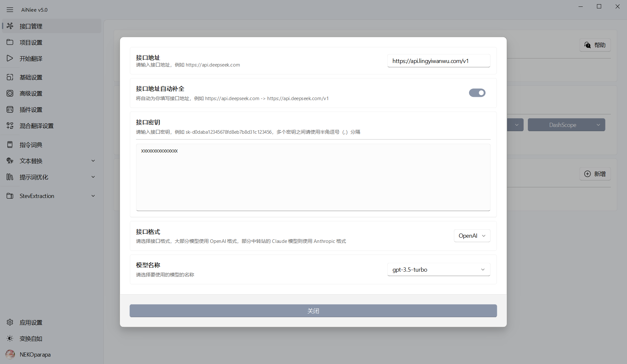Screen dimensions: 627x364
Task: Click the 指令词典 book icon
Action: coord(10,145)
